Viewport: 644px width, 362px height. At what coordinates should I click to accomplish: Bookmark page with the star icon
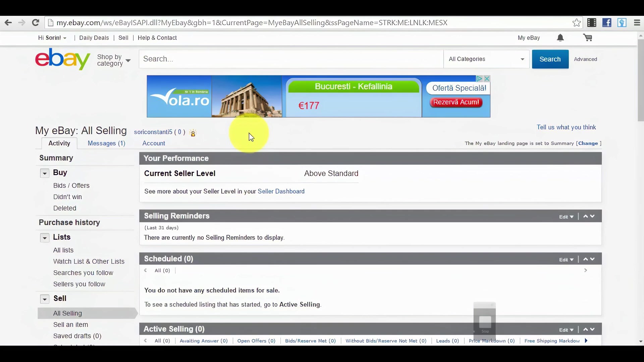[576, 23]
